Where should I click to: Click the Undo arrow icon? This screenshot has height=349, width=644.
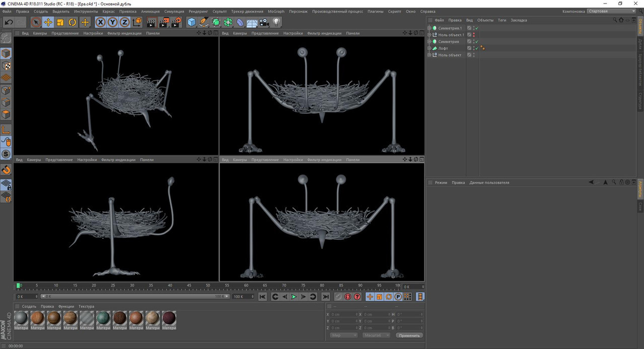(x=9, y=22)
